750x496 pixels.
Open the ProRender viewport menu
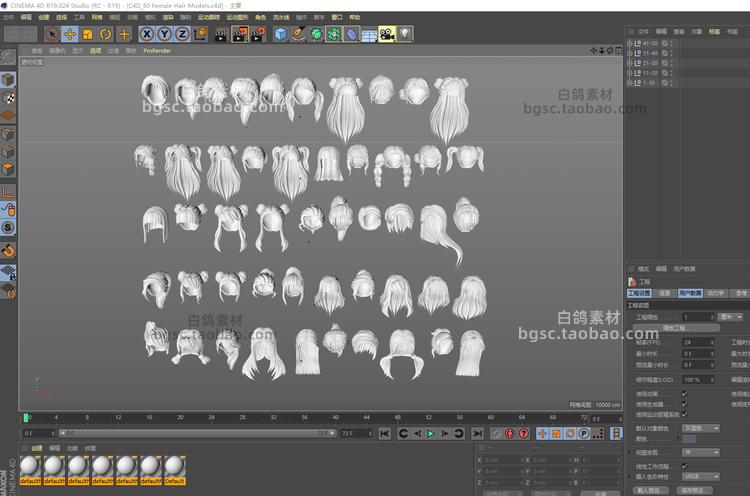click(157, 50)
